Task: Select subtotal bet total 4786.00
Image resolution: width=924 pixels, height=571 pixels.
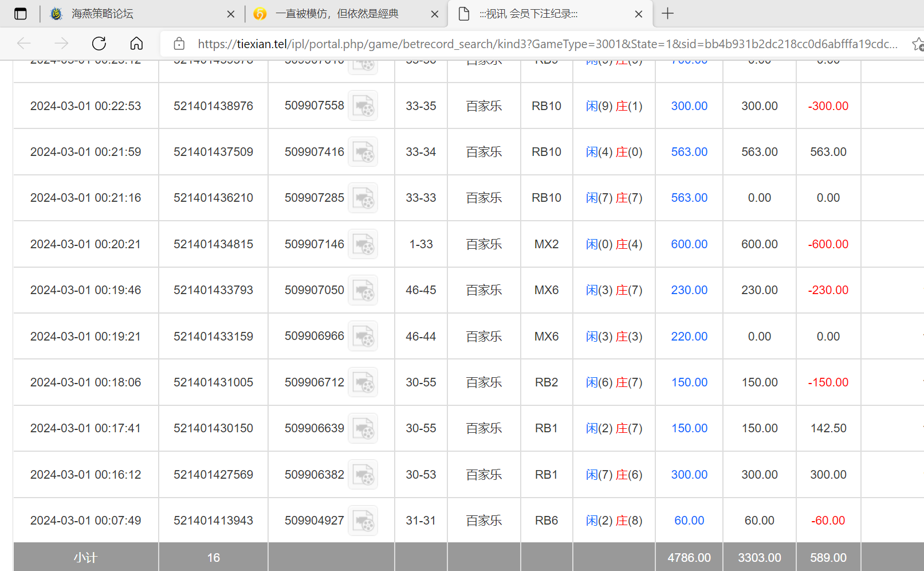Action: [x=689, y=558]
